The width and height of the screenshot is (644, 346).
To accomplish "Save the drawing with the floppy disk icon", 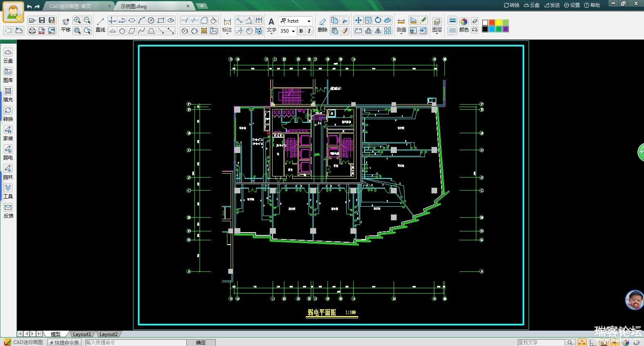I will tap(42, 20).
